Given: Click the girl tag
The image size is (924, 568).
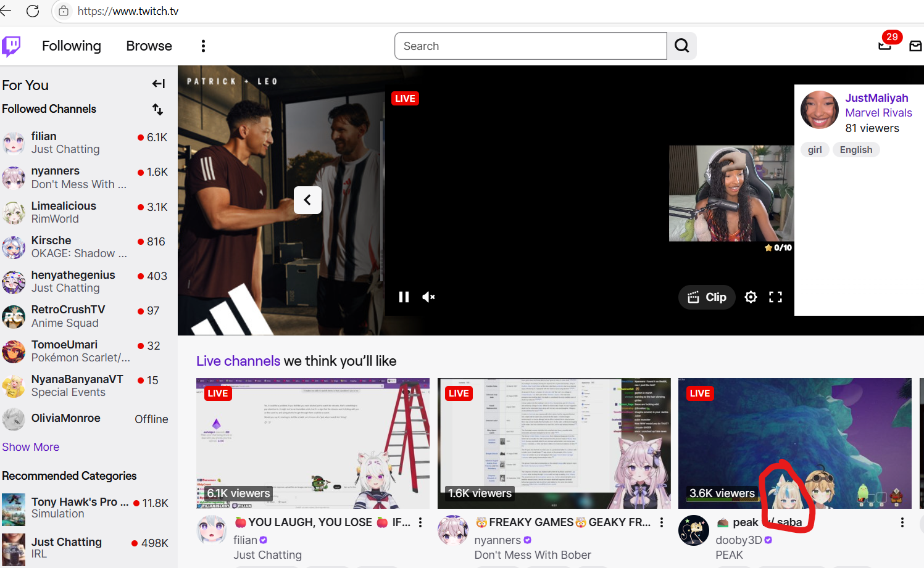Looking at the screenshot, I should pyautogui.click(x=815, y=150).
